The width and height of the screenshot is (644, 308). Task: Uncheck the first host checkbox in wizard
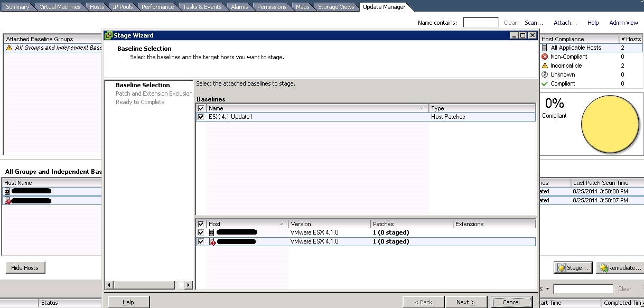pyautogui.click(x=201, y=232)
